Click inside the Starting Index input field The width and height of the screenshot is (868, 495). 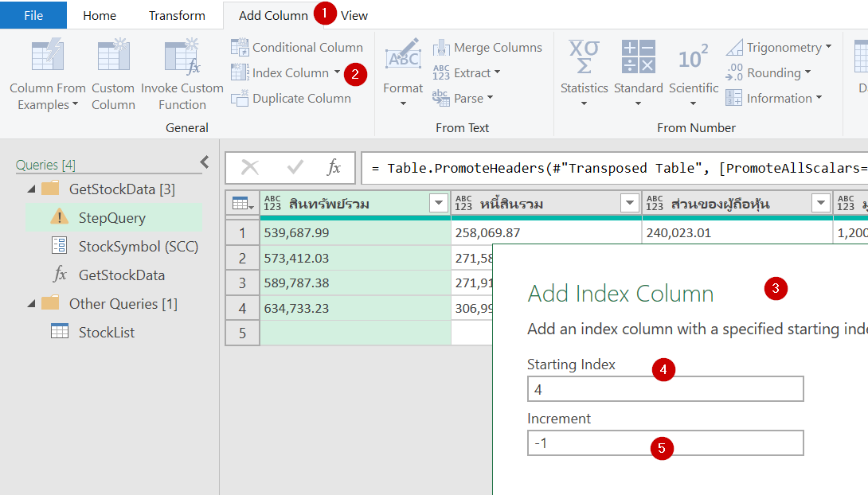point(665,388)
